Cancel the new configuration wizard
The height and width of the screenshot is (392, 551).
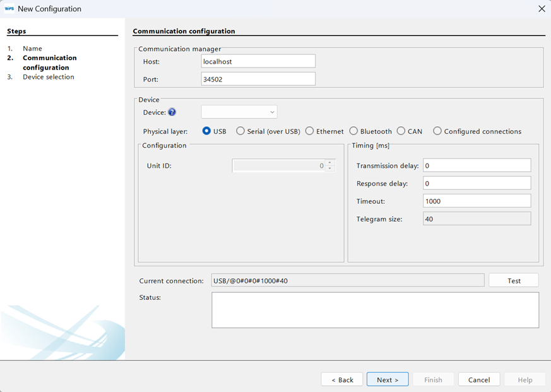[479, 379]
